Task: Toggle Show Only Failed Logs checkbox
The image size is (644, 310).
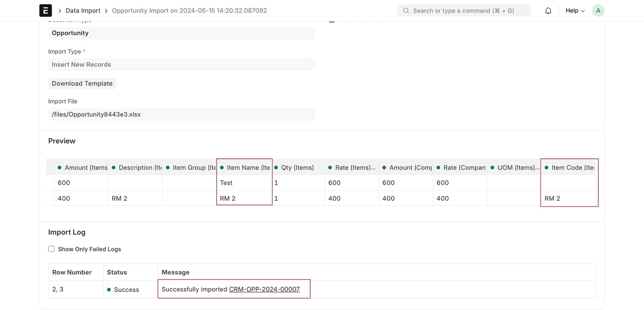Action: point(51,249)
